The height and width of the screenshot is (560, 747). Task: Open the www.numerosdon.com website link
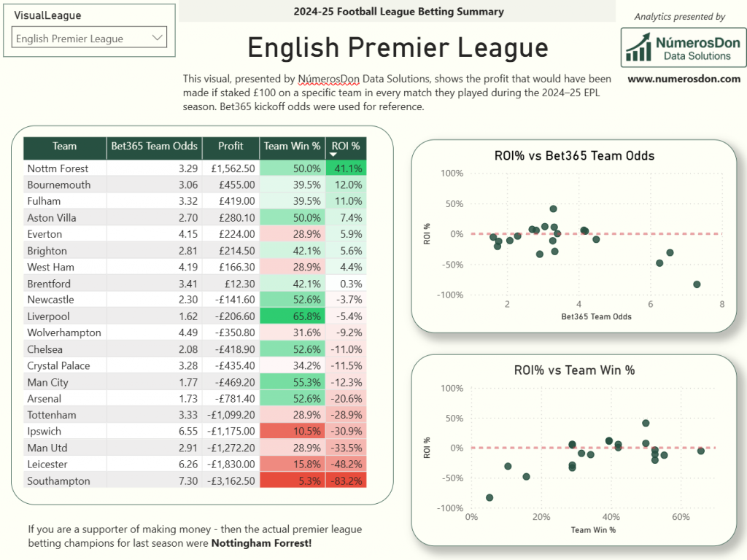click(684, 79)
